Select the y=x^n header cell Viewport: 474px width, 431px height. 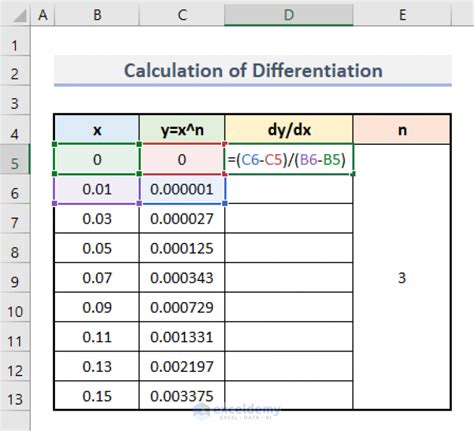[182, 130]
